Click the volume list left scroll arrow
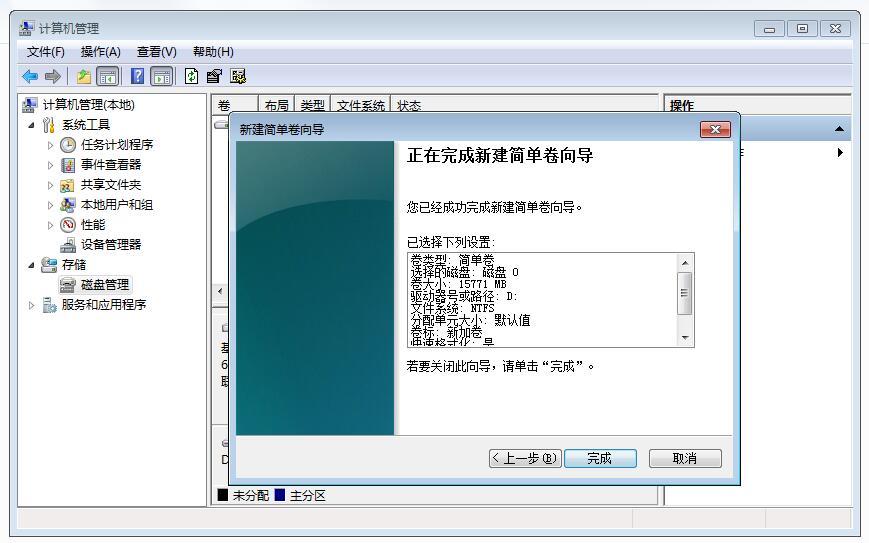Screen dimensions: 869x543 pos(220,291)
